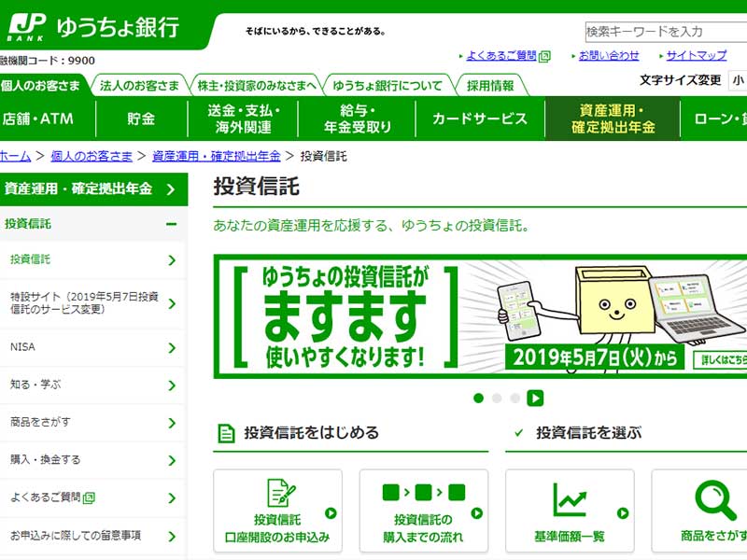
Task: Click the slogan そばにいるから、できることがある。
Action: pos(316,32)
